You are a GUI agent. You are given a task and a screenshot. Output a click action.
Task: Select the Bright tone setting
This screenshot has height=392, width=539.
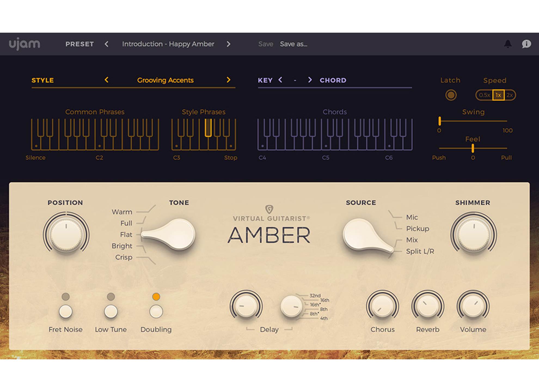tap(122, 246)
